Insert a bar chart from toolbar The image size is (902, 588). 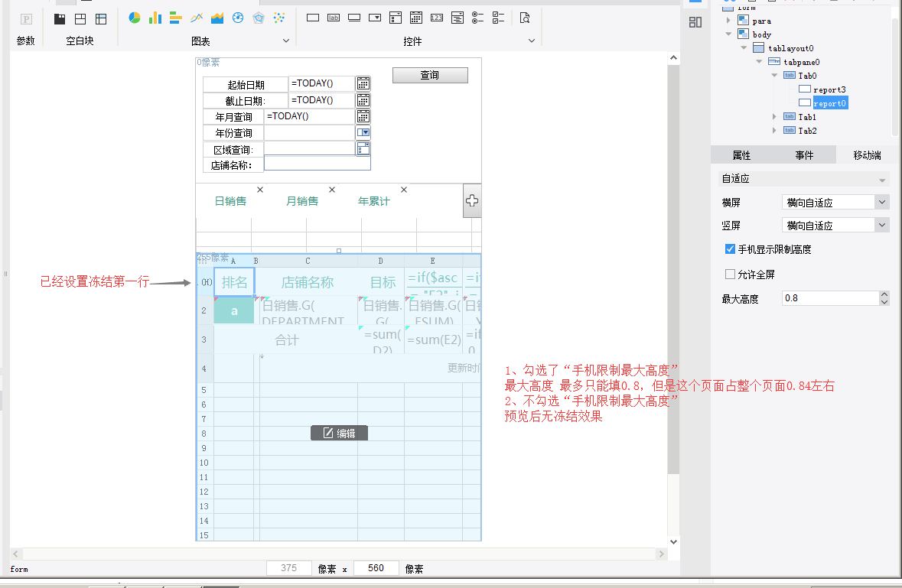tap(155, 18)
